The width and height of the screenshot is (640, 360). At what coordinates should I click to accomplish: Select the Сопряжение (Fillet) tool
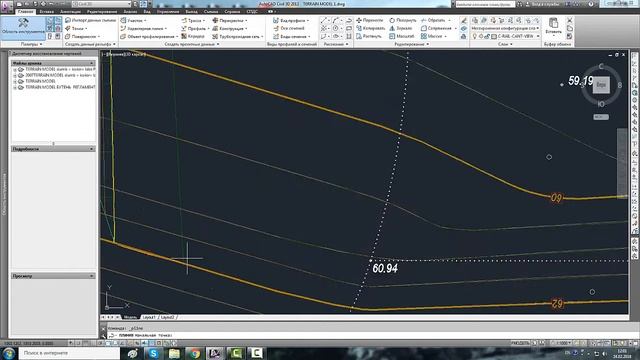(438, 28)
